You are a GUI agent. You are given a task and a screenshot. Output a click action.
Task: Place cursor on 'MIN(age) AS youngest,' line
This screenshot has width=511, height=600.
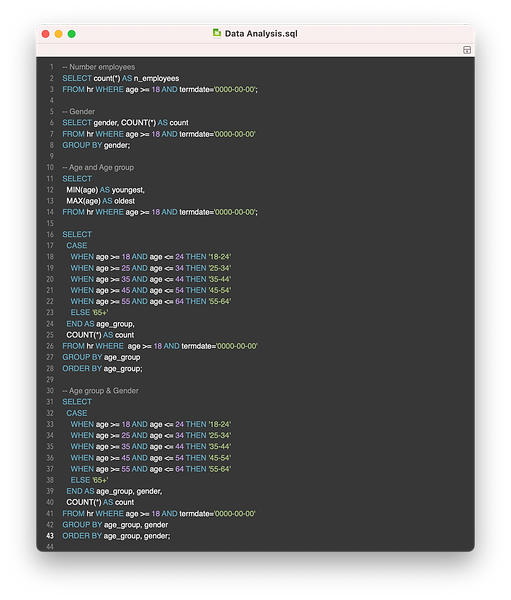click(x=106, y=190)
